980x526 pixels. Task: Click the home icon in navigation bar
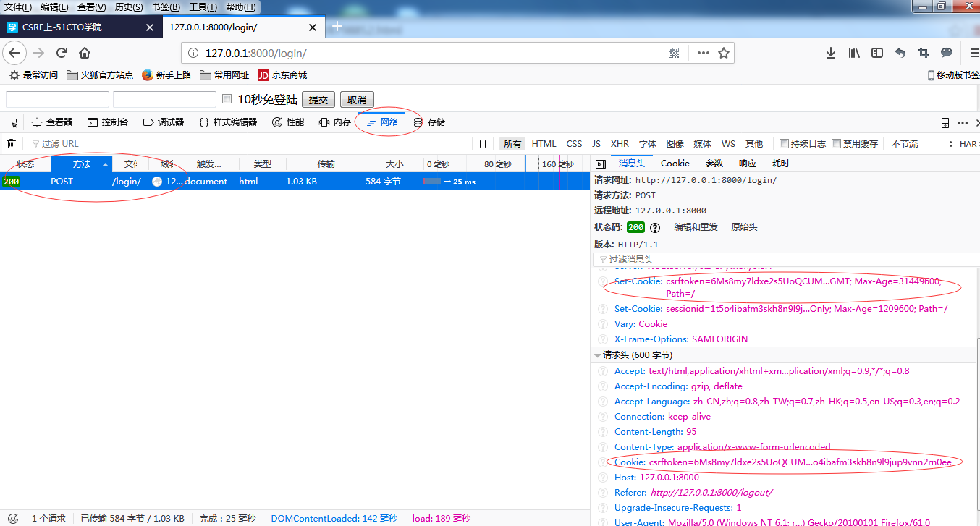[85, 53]
